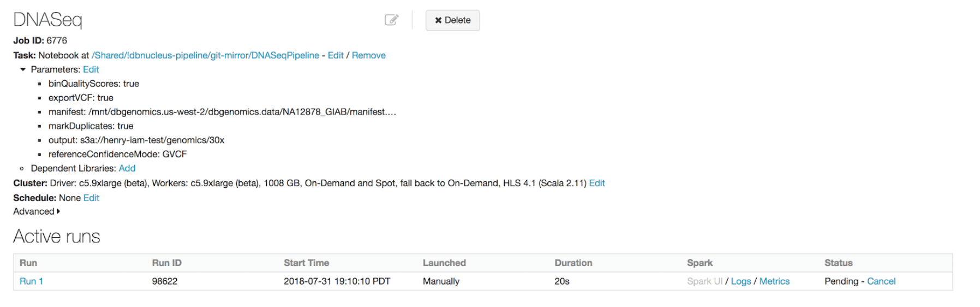Open Metrics for the active run
Screen dimensions: 980x307
point(774,281)
